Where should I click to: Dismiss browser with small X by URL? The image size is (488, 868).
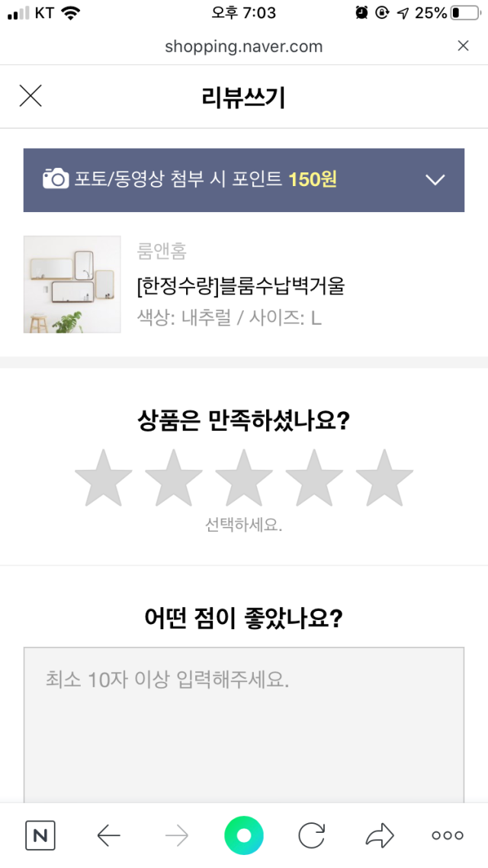tap(463, 46)
